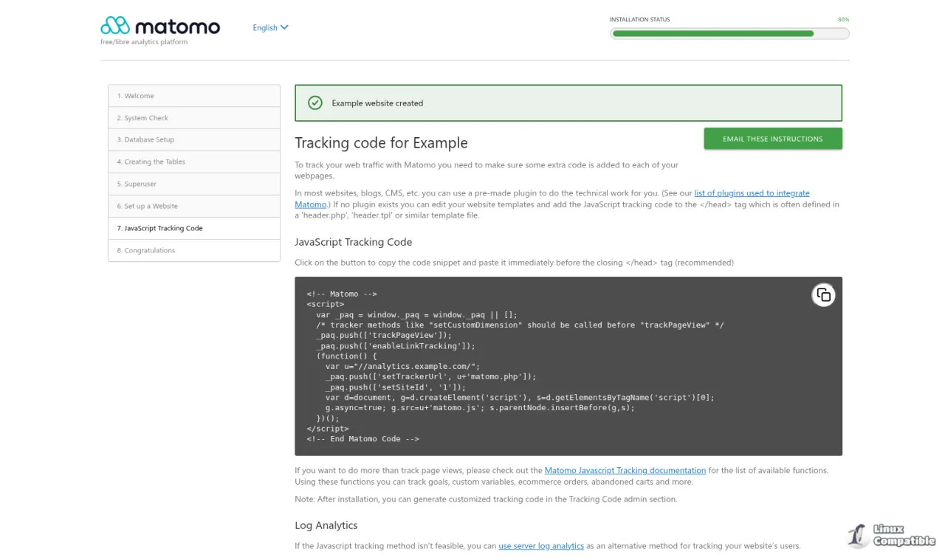Go to step 1. Welcome
Viewport: 945px width, 560px height.
point(194,96)
